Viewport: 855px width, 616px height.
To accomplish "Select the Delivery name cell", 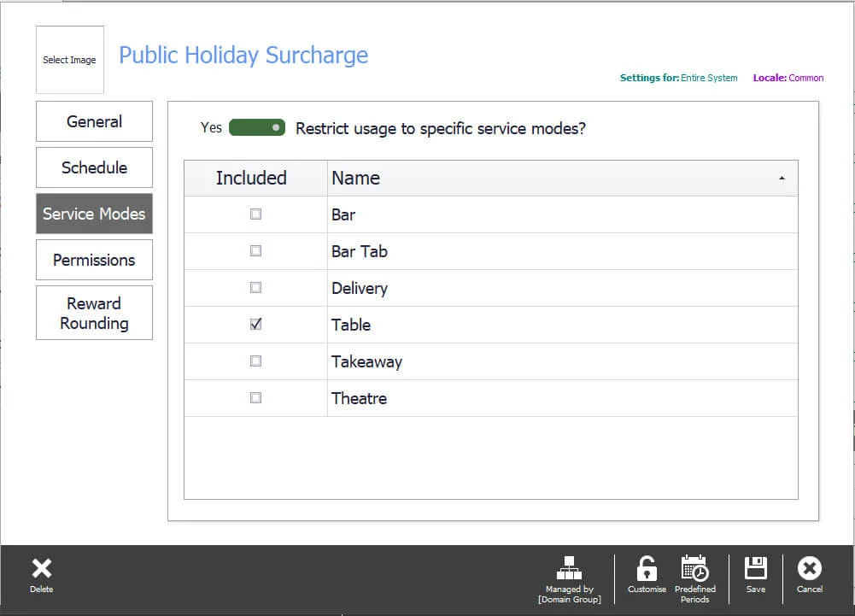I will (562, 288).
